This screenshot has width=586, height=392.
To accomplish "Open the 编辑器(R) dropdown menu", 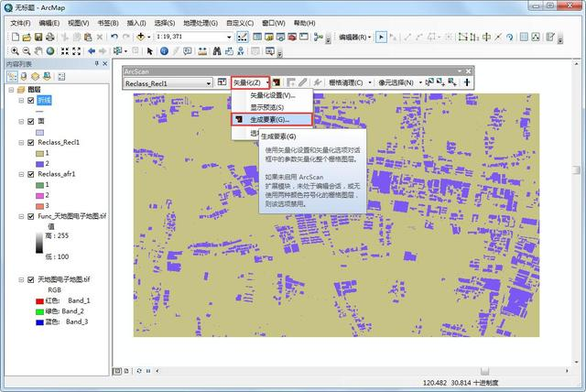I will point(354,37).
